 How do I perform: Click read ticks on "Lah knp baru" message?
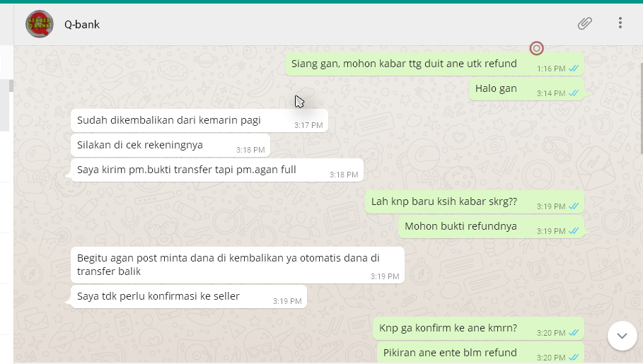(x=574, y=206)
